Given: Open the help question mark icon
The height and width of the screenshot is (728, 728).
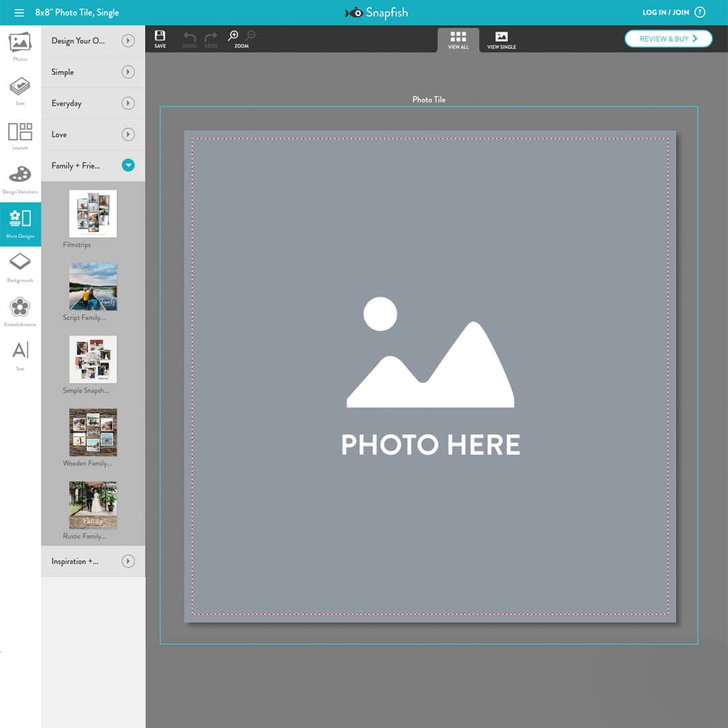Looking at the screenshot, I should pos(700,13).
